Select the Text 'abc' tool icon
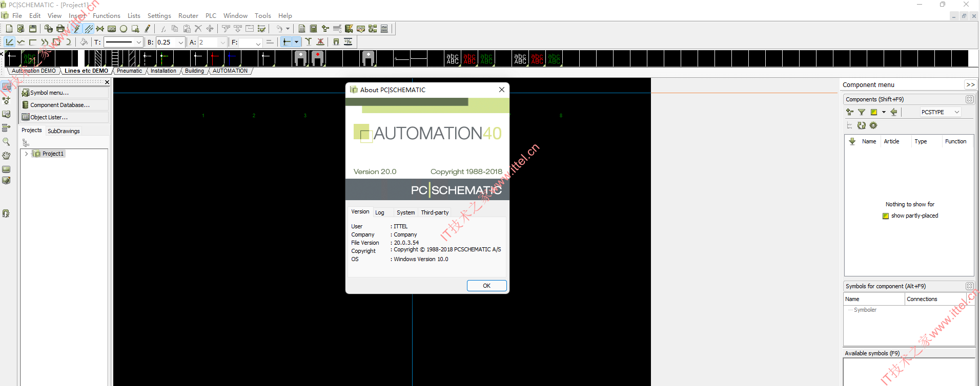The width and height of the screenshot is (980, 386). point(112,29)
